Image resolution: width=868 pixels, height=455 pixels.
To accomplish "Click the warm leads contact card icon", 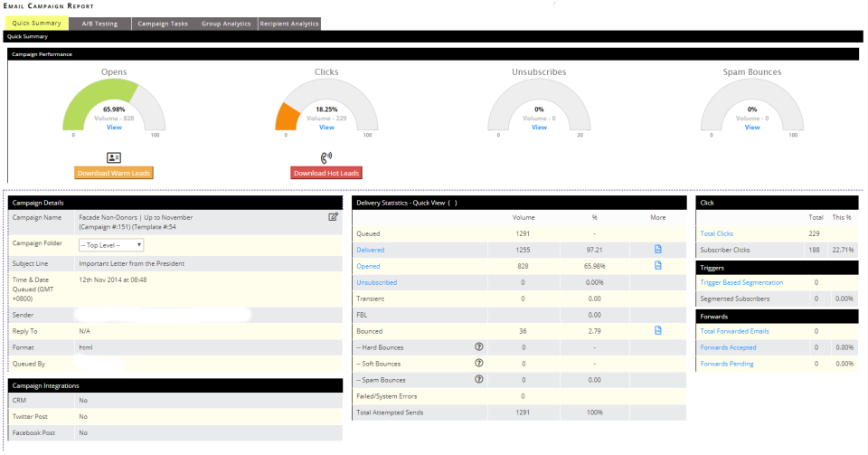I will pos(114,157).
